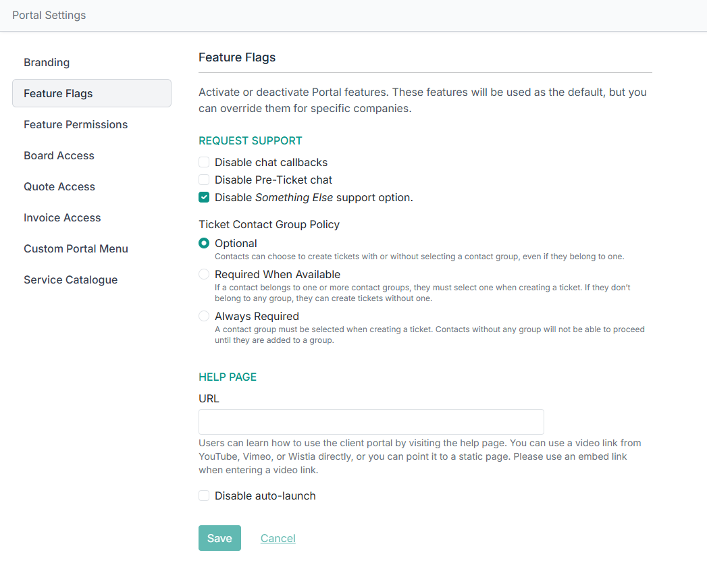The image size is (707, 588).
Task: Click the Portal Settings header title
Action: [x=49, y=16]
